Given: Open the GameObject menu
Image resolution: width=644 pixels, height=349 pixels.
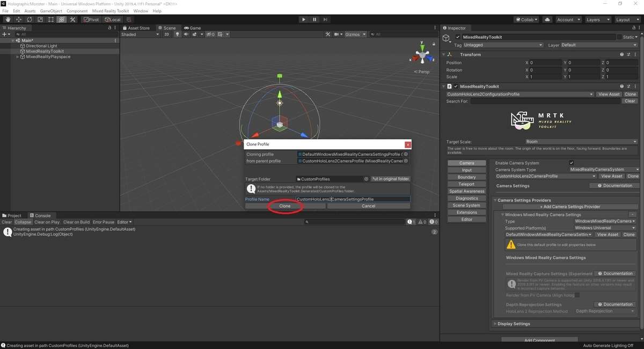Looking at the screenshot, I should [x=51, y=11].
